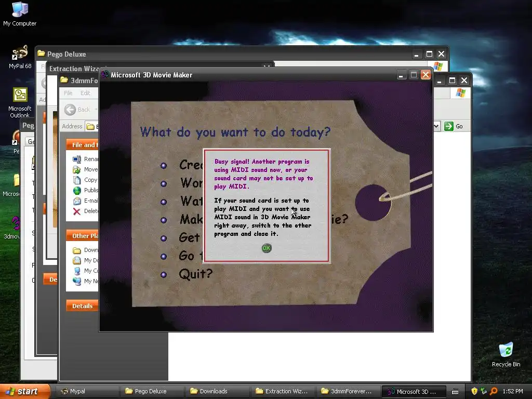Screen dimensions: 532x399
Task: Click the Windows flag logo in 3dmmForever window
Action: coord(460,92)
